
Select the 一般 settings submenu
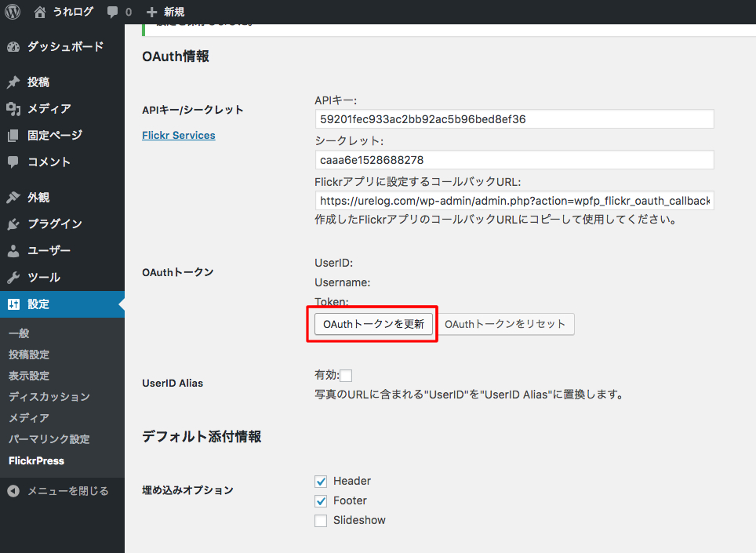[x=20, y=333]
